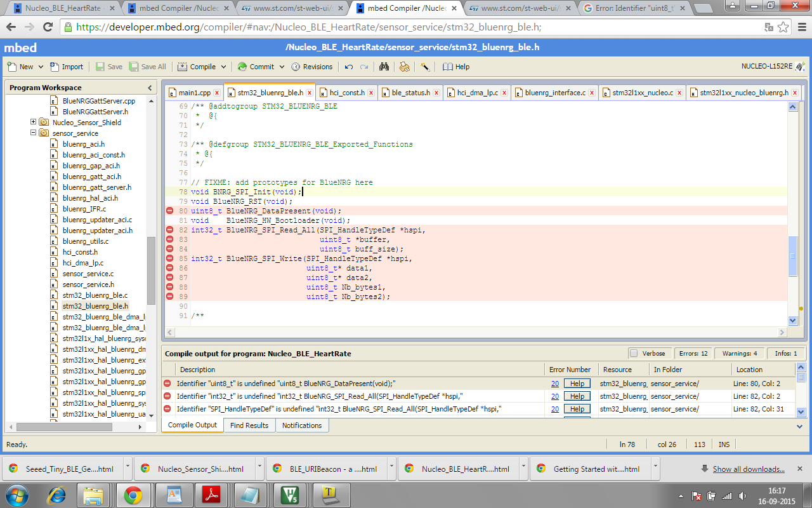Click Help button for uint8_t error

coord(577,384)
